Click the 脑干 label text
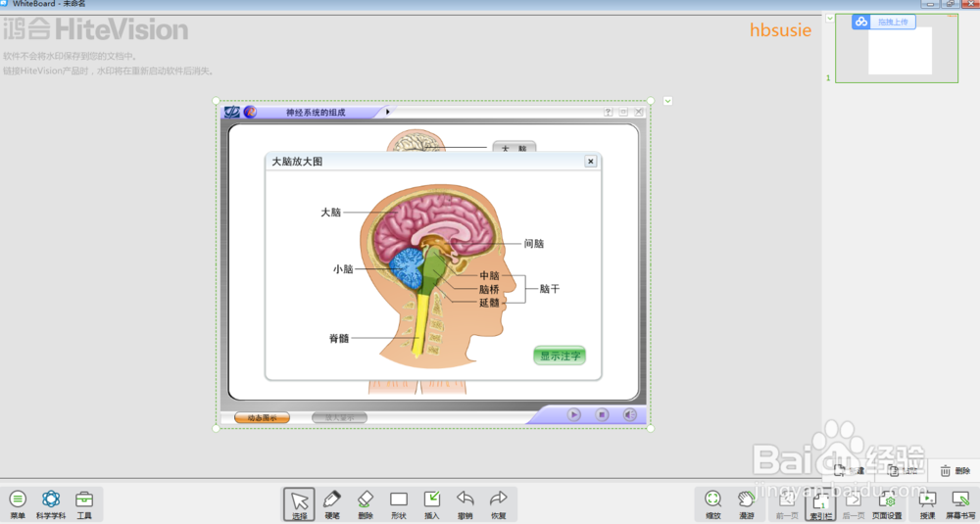This screenshot has width=980, height=524. pyautogui.click(x=550, y=289)
